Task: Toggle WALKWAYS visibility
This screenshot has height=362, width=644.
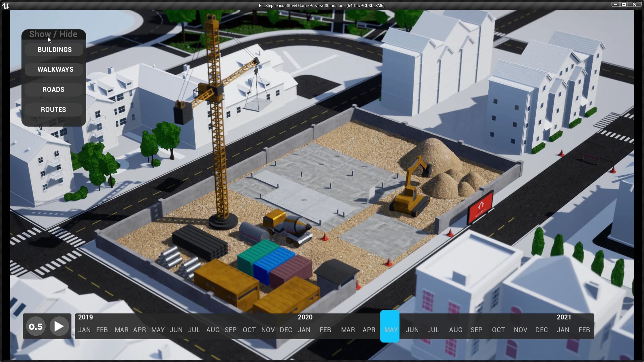Action: 54,69
